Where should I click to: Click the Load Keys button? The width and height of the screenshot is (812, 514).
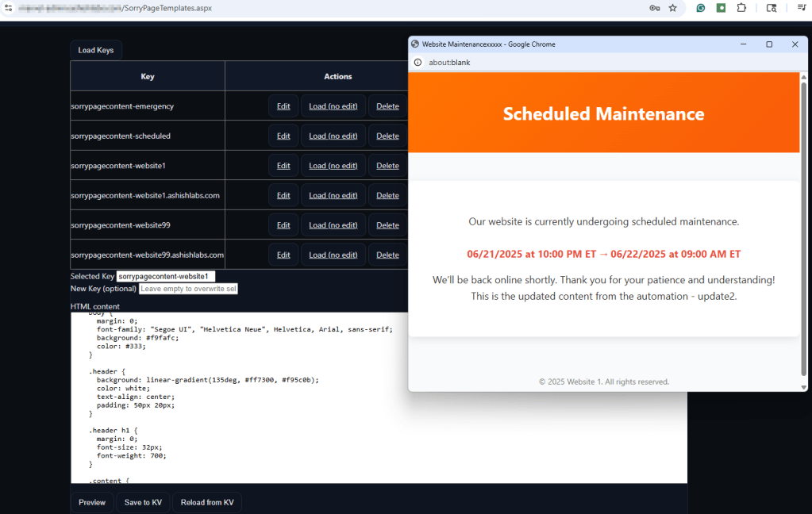pos(96,50)
